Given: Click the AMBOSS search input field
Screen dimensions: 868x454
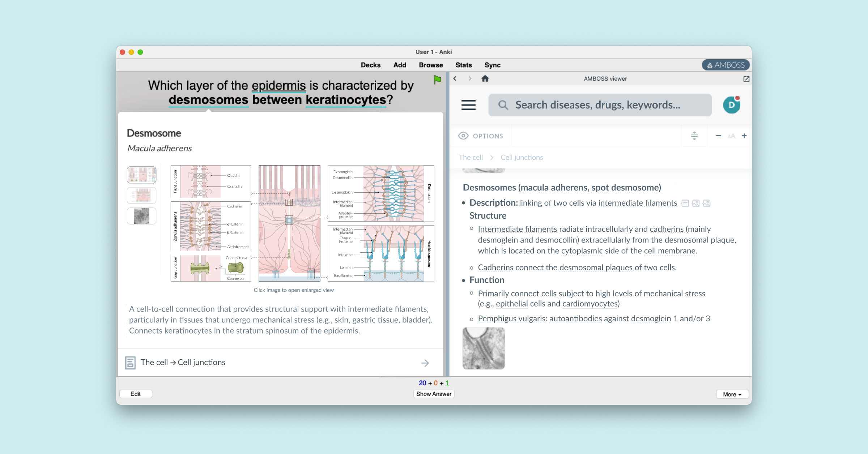Looking at the screenshot, I should (x=600, y=105).
